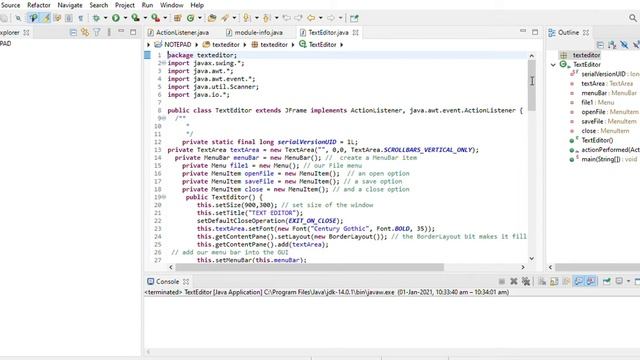Toggle Block Selection Mode icon
640x360 pixels.
pos(69,18)
